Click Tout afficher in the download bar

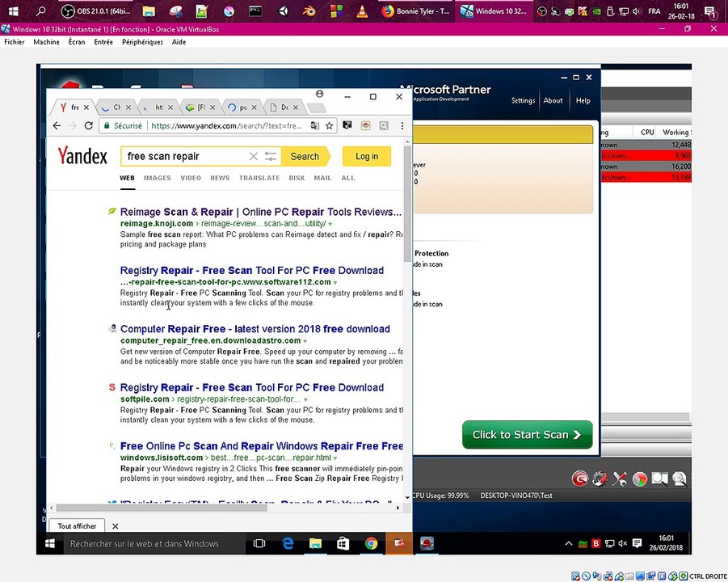pyautogui.click(x=77, y=525)
